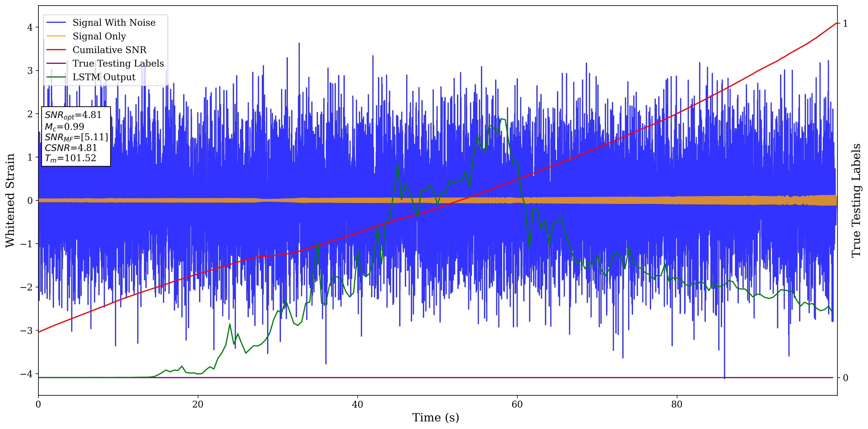Click the orange Signal Only legend line
868x429 pixels.
[56, 36]
